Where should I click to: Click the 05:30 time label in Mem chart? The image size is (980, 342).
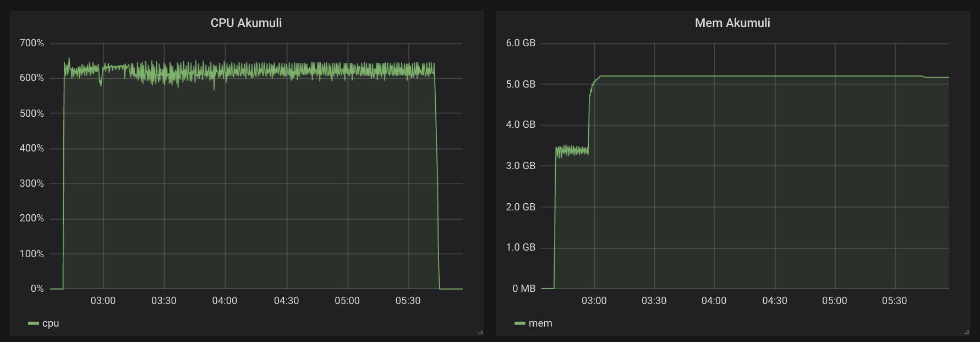click(x=895, y=301)
